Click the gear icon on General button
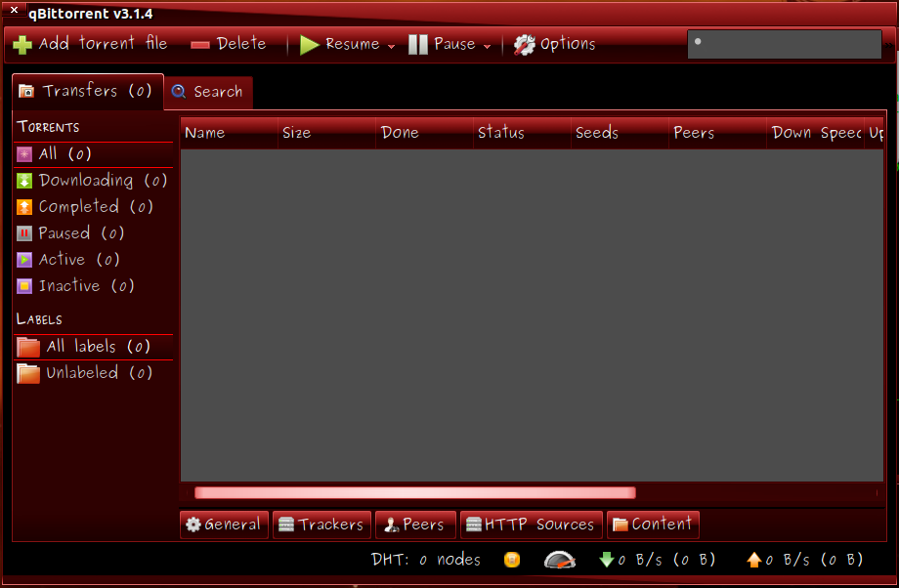The width and height of the screenshot is (899, 588). click(193, 525)
